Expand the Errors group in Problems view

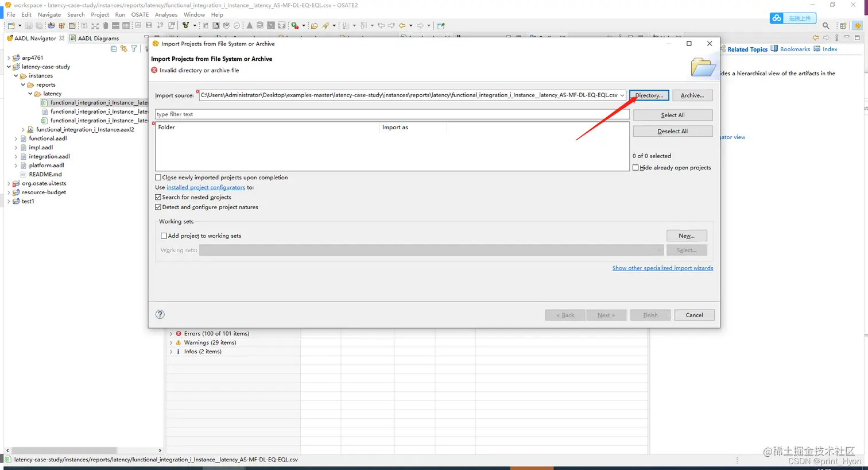click(171, 333)
